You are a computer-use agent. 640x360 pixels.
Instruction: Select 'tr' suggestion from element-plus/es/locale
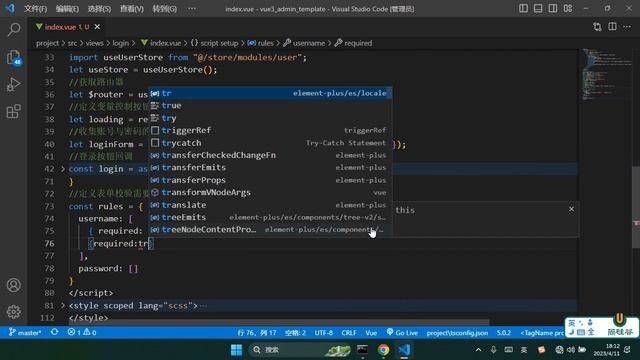pyautogui.click(x=270, y=93)
